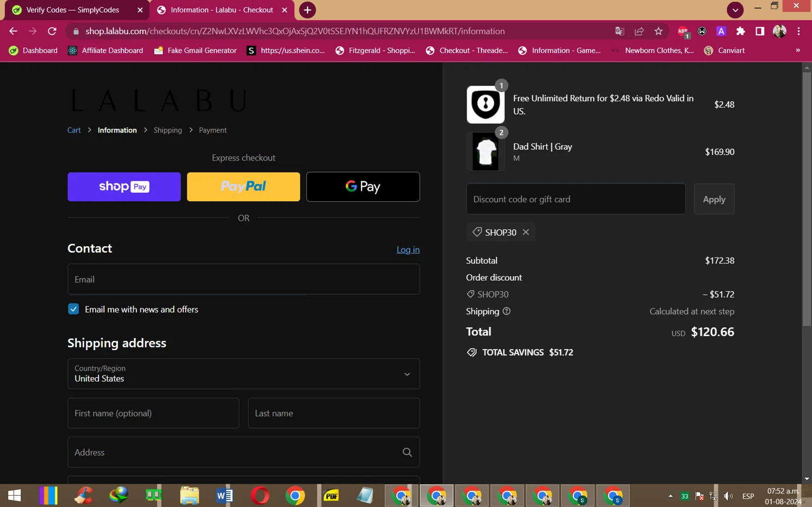
Task: Pay with the Google Pay button
Action: 363,187
